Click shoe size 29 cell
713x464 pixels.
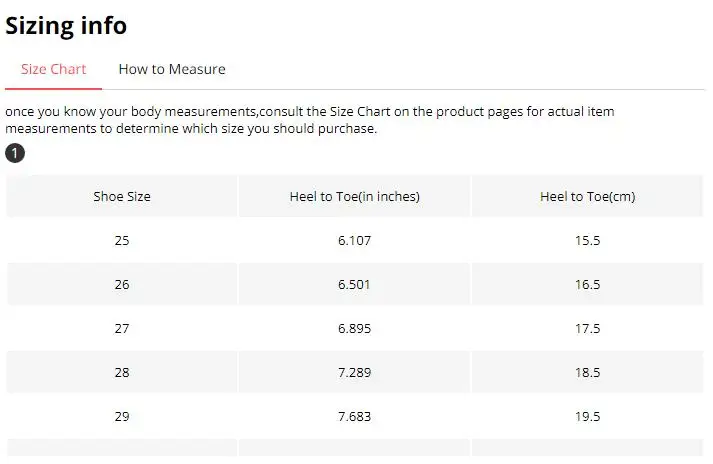click(122, 416)
